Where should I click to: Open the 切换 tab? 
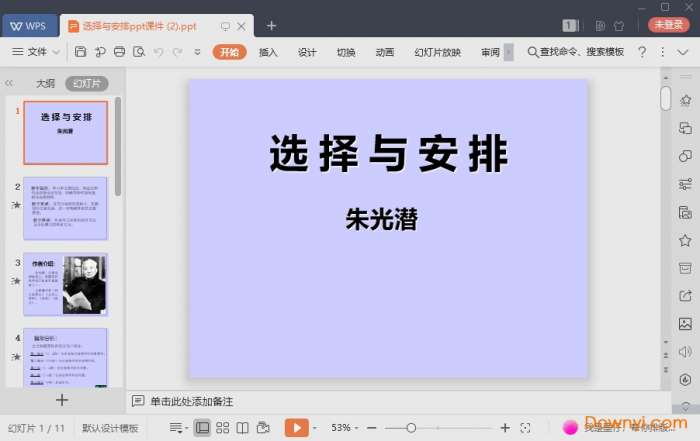(x=346, y=52)
